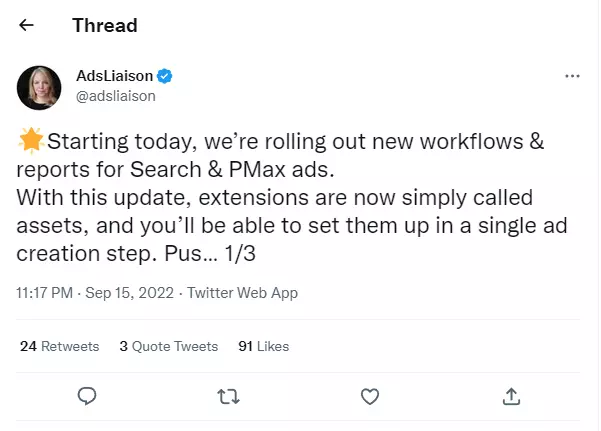Image resolution: width=601 pixels, height=431 pixels.
Task: Share the tweet via upload icon
Action: [511, 396]
